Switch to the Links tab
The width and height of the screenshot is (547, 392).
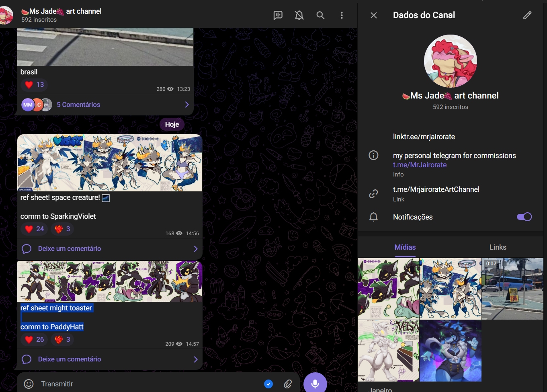coord(498,247)
